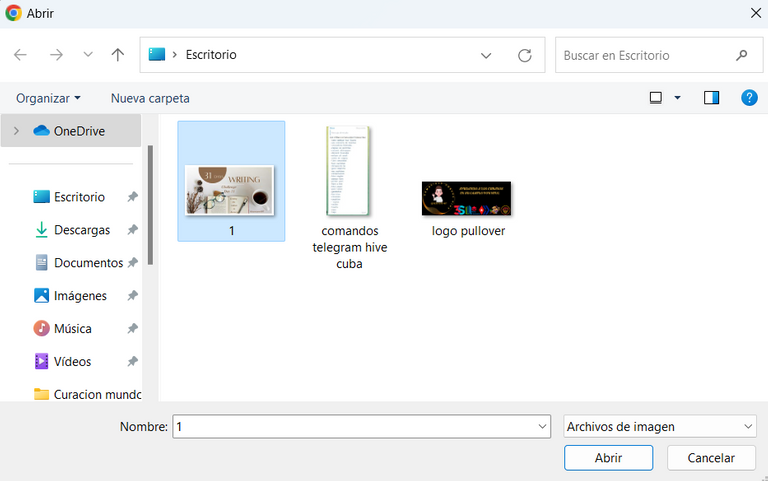The height and width of the screenshot is (481, 768).
Task: Select the logo pullover image
Action: pyautogui.click(x=467, y=209)
